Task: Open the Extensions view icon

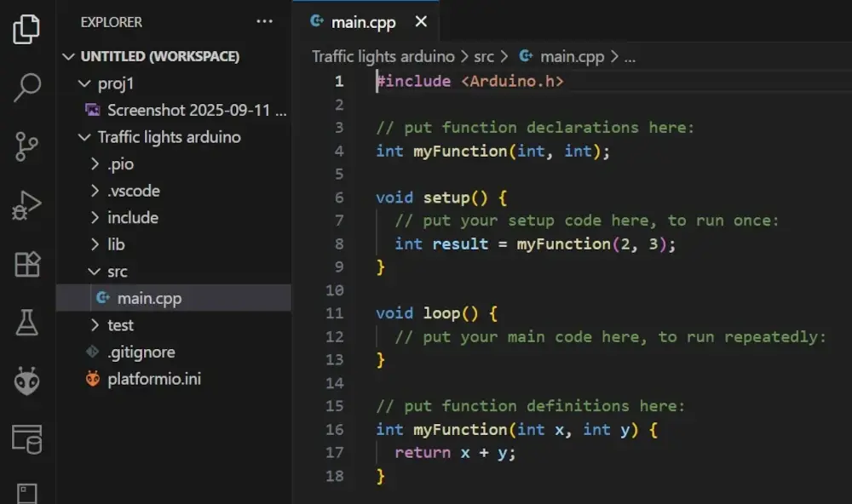Action: (x=26, y=265)
